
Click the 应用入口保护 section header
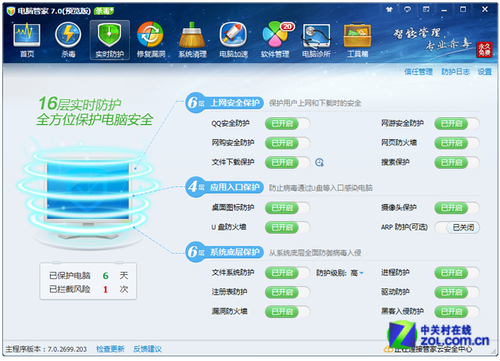[224, 187]
